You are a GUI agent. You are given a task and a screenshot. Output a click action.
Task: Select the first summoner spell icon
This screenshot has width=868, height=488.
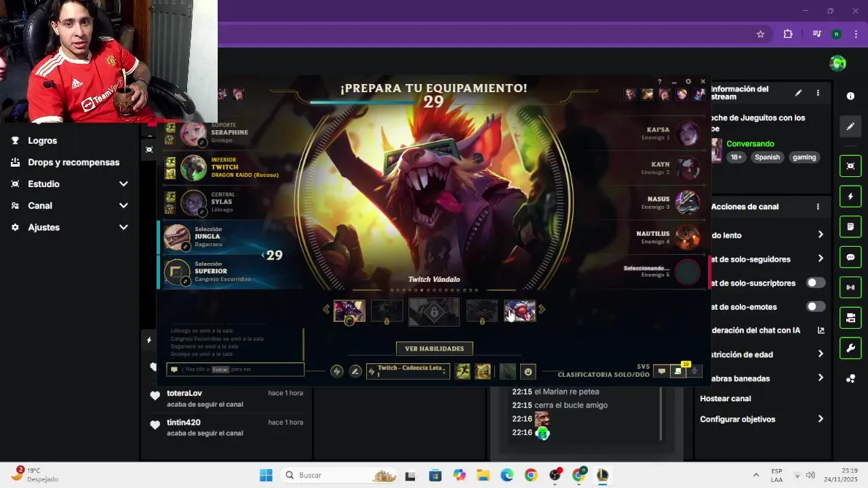click(462, 371)
